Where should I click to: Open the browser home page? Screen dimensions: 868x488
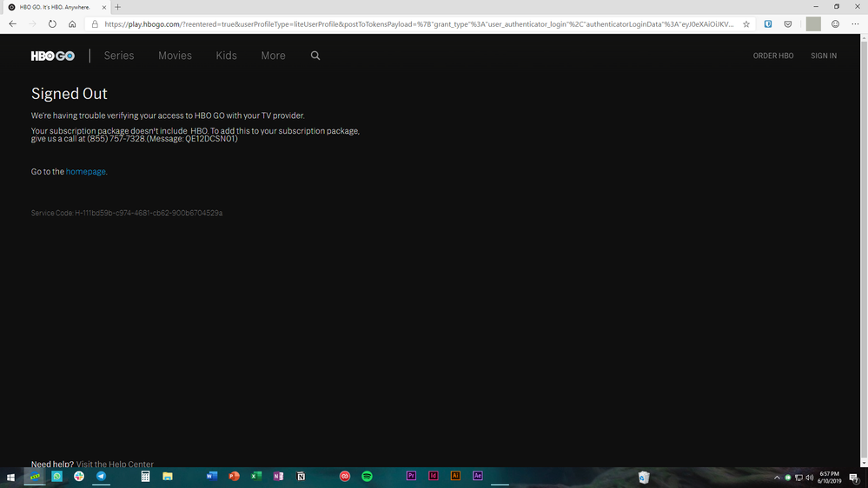coord(72,23)
